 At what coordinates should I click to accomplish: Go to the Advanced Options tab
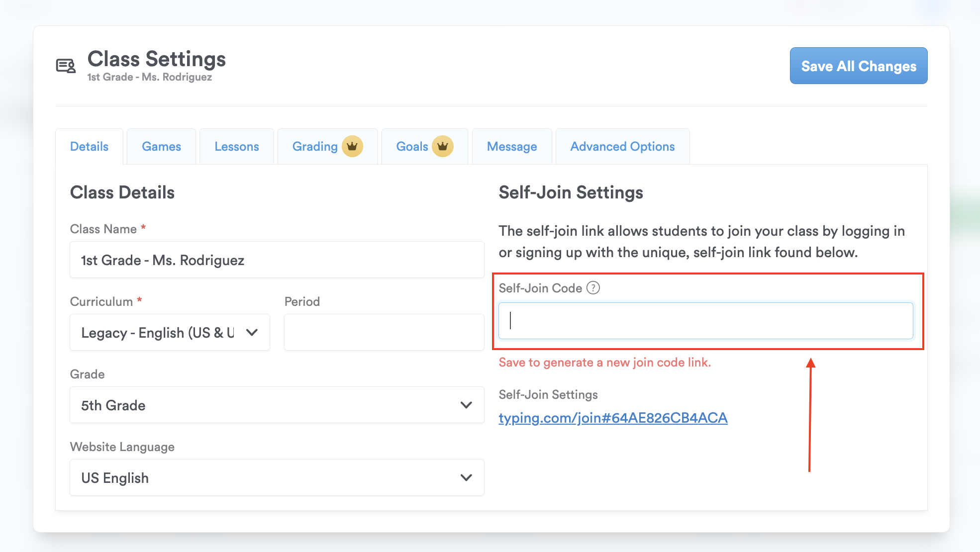click(622, 147)
